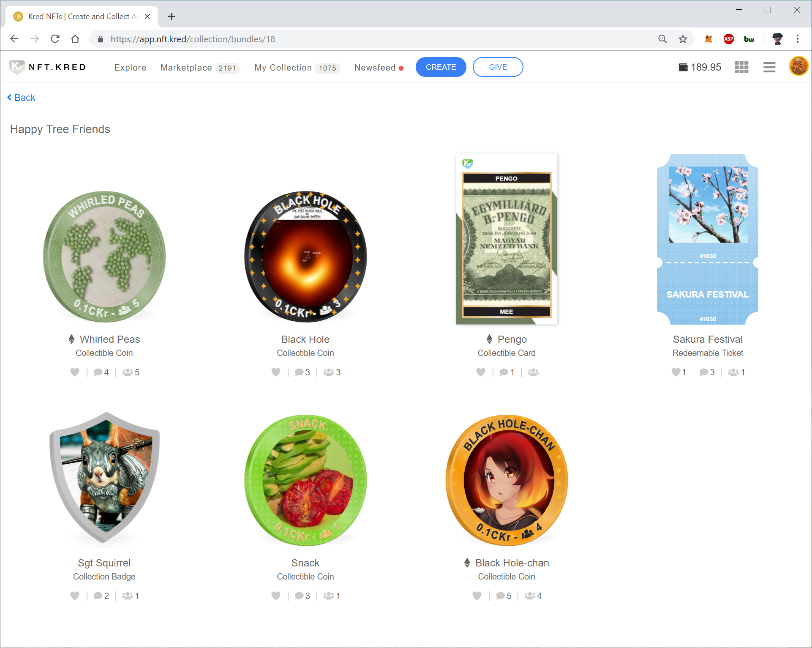Bookmark page with the star icon
The height and width of the screenshot is (648, 812).
pyautogui.click(x=683, y=39)
